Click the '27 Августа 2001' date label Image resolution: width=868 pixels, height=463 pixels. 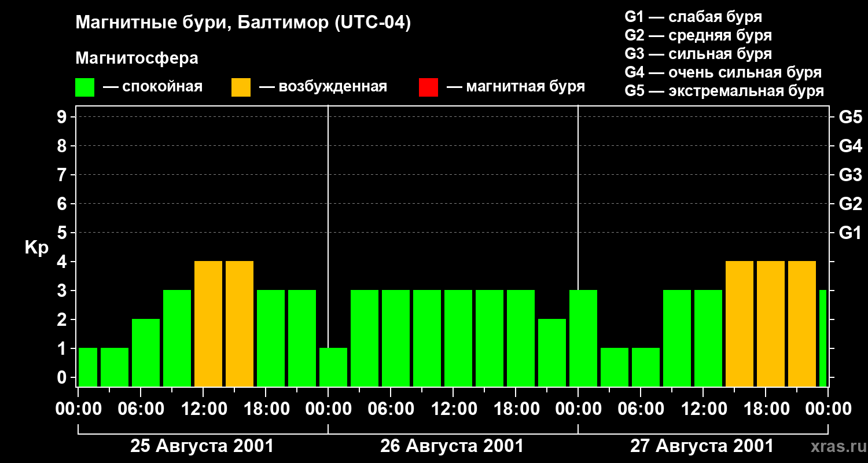click(x=702, y=446)
